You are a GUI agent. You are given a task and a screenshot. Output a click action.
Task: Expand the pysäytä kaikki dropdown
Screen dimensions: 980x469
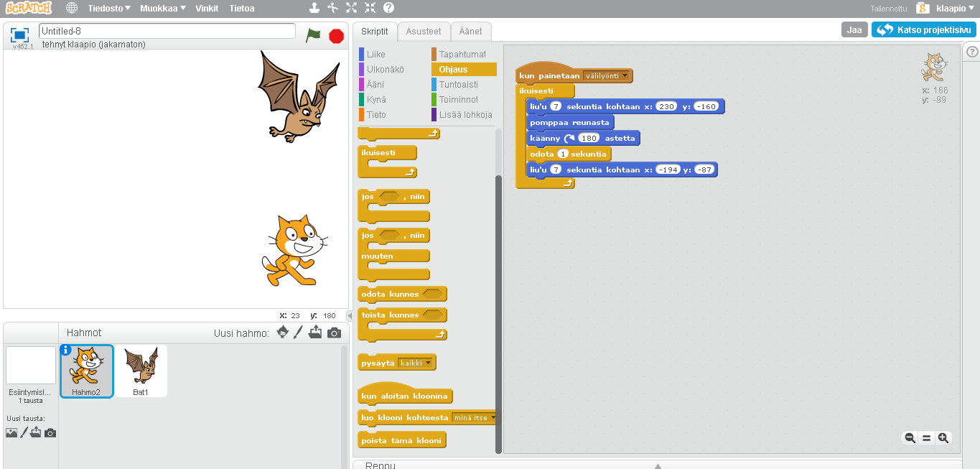(x=429, y=363)
